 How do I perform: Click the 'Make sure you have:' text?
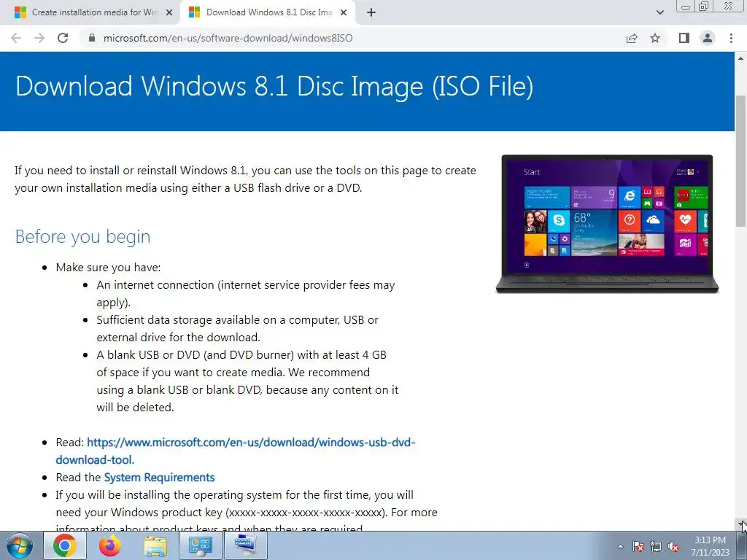point(108,268)
